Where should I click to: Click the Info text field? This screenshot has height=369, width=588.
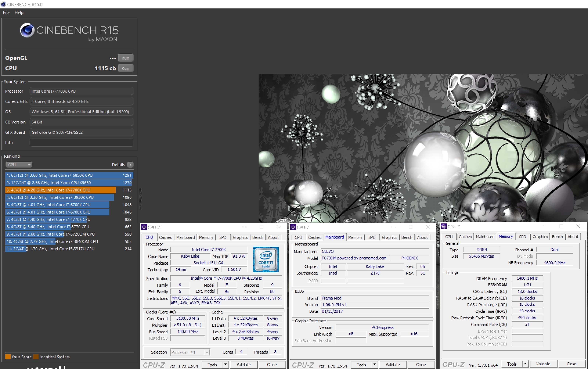[81, 143]
